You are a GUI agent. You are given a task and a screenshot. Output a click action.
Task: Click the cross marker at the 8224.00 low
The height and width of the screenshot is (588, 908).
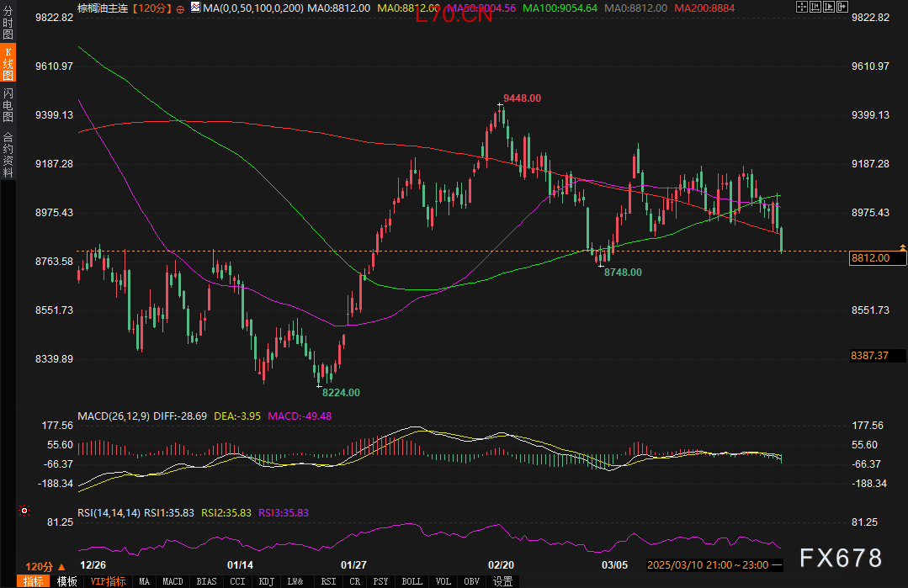tap(319, 386)
